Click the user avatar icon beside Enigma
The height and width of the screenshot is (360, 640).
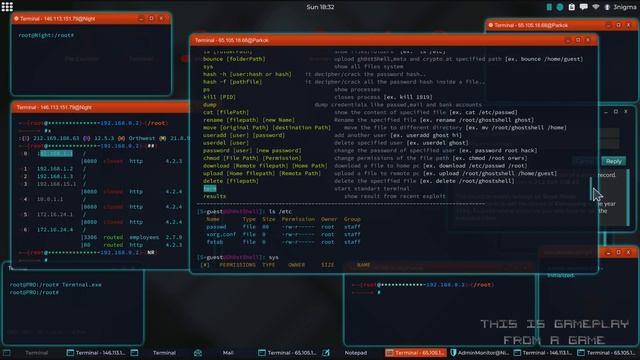tap(607, 7)
